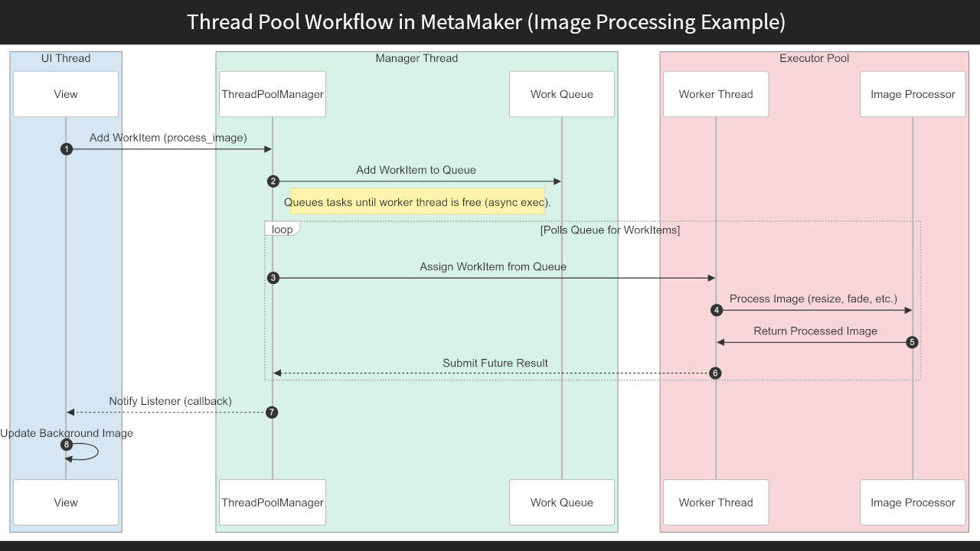Click the bottom Worker Thread participant box
Image resolution: width=980 pixels, height=551 pixels.
pyautogui.click(x=716, y=503)
